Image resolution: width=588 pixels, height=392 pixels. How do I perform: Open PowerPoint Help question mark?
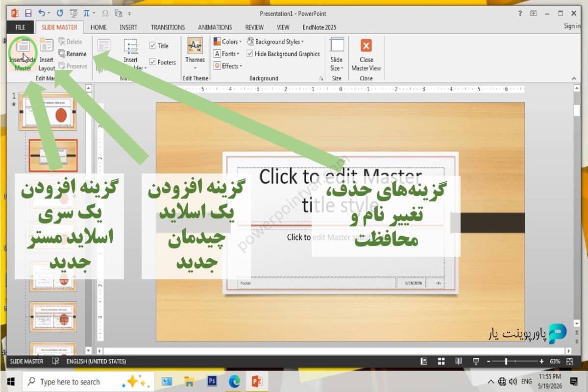(520, 13)
